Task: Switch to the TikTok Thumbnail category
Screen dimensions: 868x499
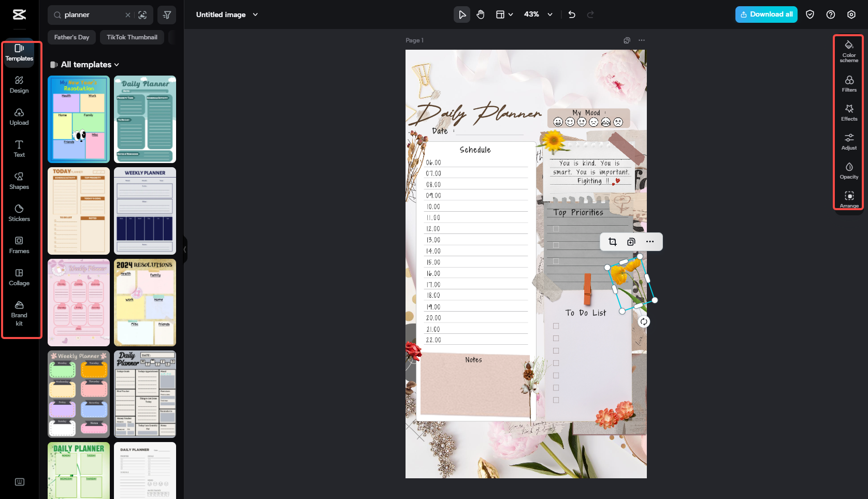Action: click(x=132, y=37)
